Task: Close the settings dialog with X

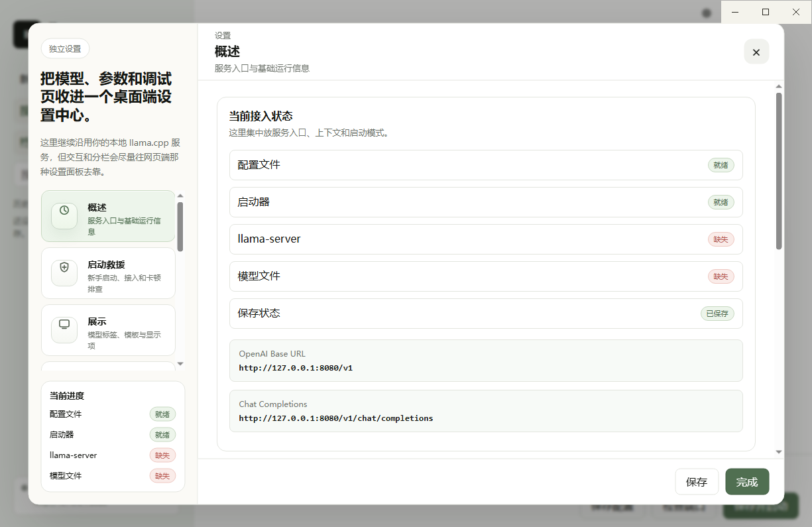Action: (756, 52)
